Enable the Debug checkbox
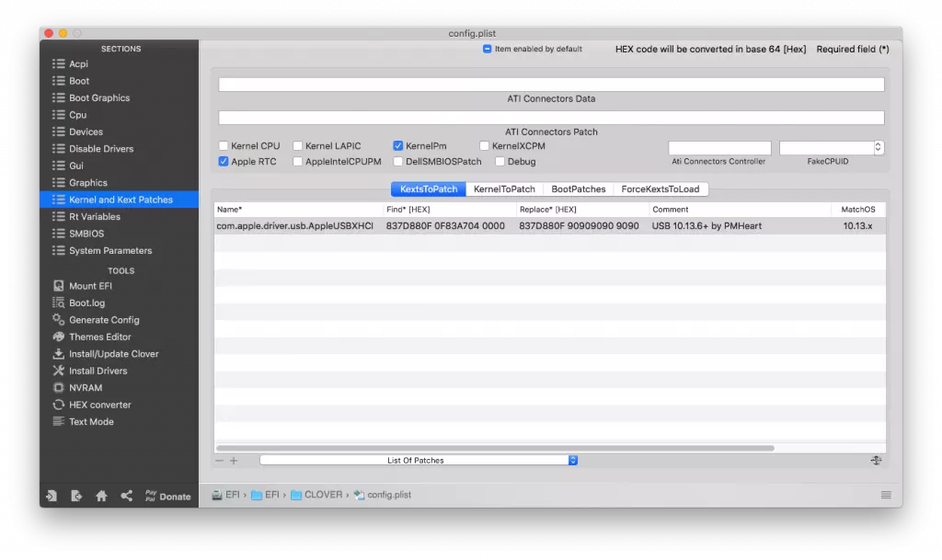Image resolution: width=942 pixels, height=560 pixels. (500, 162)
